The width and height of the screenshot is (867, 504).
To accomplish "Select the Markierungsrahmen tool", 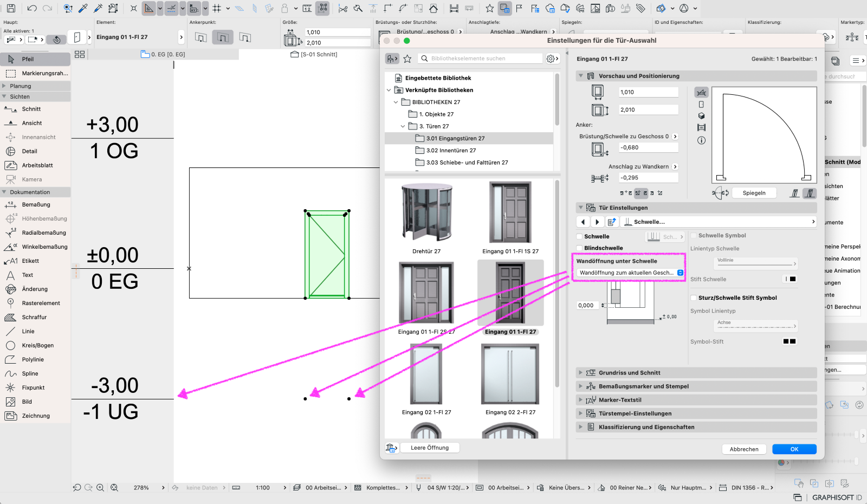I will [x=35, y=73].
